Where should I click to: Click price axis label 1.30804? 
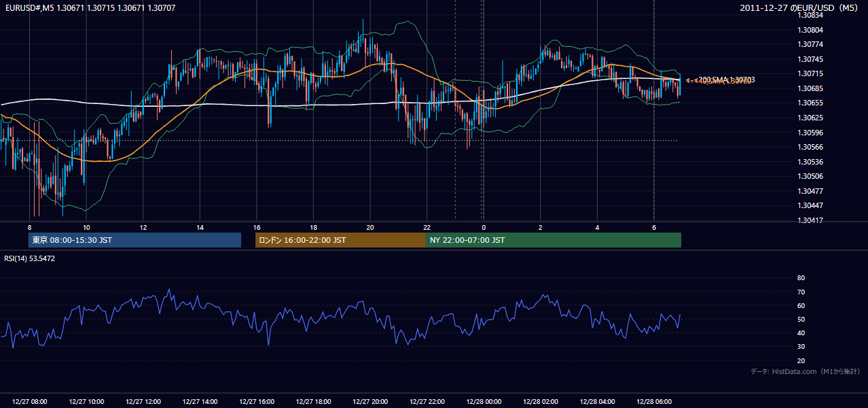point(810,30)
